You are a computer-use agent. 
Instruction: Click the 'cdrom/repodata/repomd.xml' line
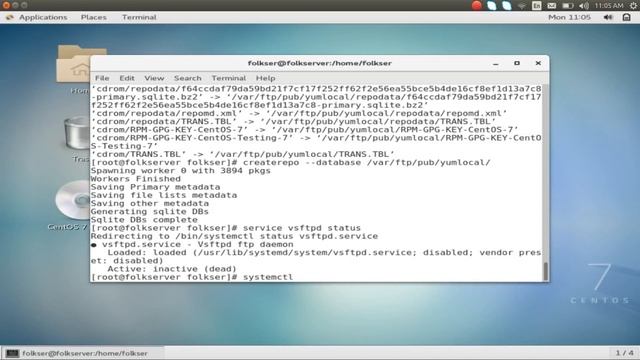point(299,113)
